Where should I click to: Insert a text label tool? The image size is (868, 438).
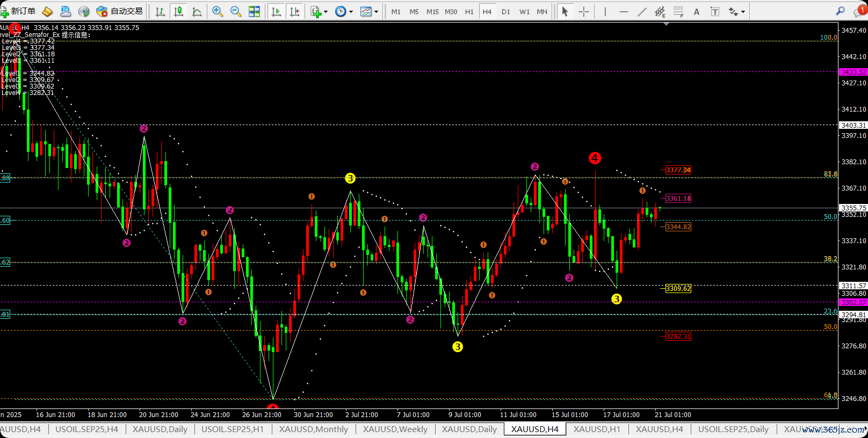pos(697,11)
